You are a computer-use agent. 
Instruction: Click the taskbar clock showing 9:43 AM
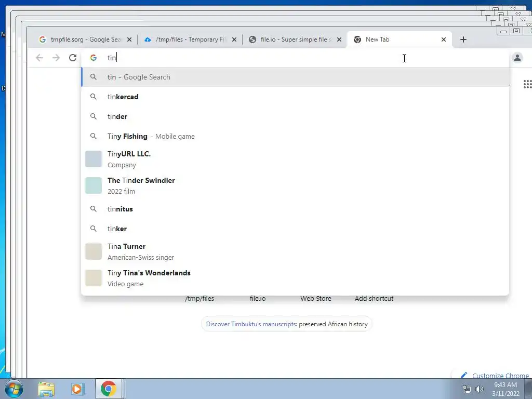506,389
